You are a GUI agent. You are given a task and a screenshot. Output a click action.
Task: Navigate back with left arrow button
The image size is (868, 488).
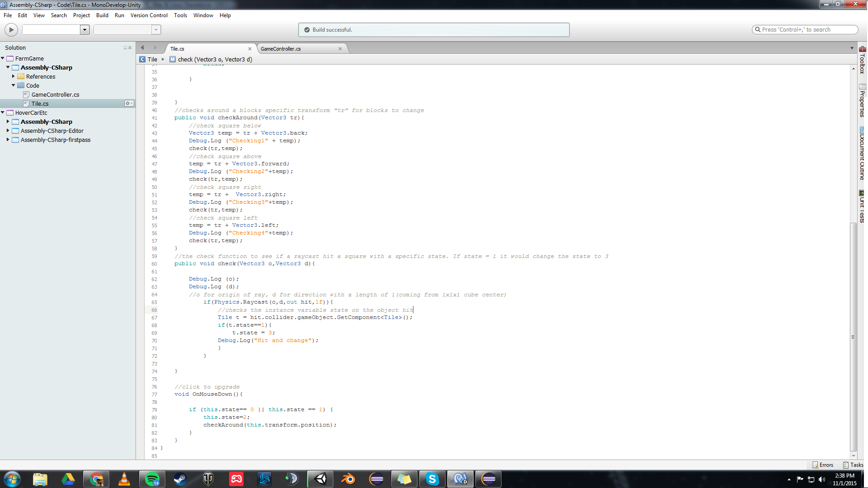point(143,48)
